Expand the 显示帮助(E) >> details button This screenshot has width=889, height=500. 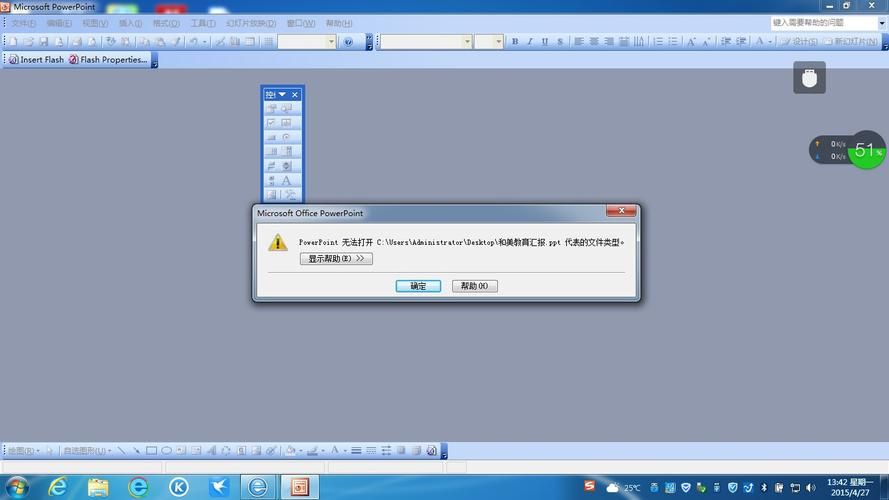coord(336,259)
